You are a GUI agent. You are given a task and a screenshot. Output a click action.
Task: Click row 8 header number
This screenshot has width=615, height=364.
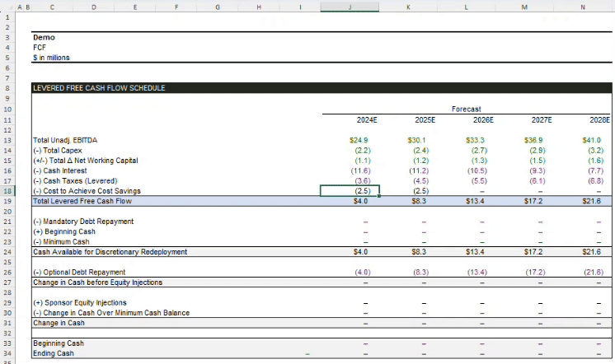pyautogui.click(x=7, y=87)
